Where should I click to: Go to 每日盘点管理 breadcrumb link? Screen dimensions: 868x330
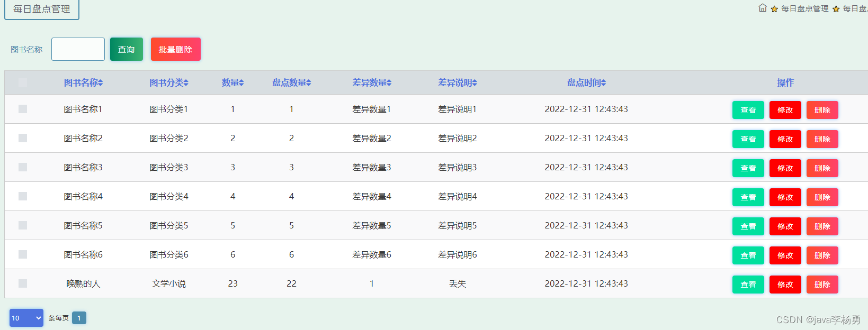804,8
